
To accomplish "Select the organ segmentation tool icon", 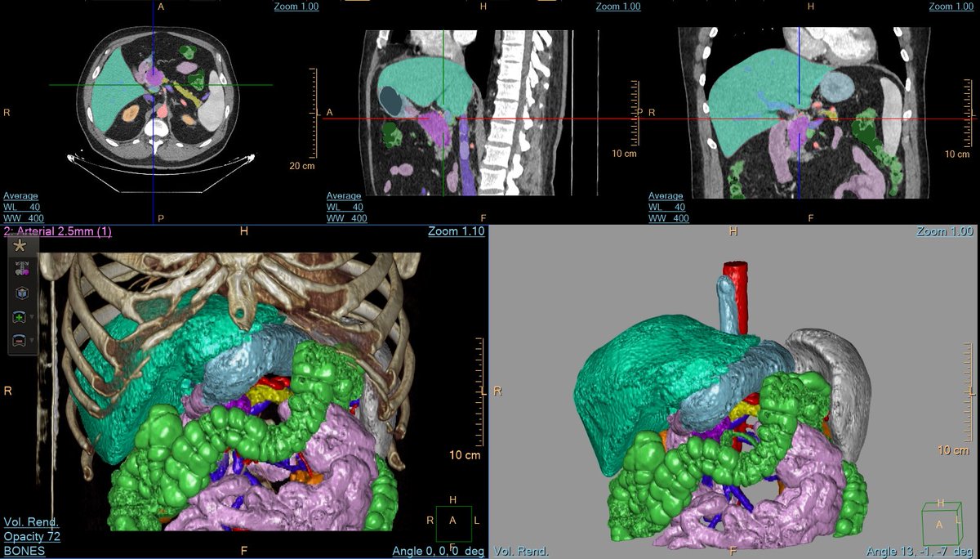I will tap(20, 269).
